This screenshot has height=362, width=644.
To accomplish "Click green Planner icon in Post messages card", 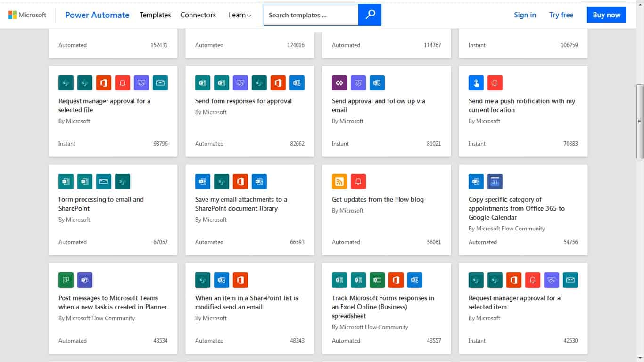I will 66,280.
